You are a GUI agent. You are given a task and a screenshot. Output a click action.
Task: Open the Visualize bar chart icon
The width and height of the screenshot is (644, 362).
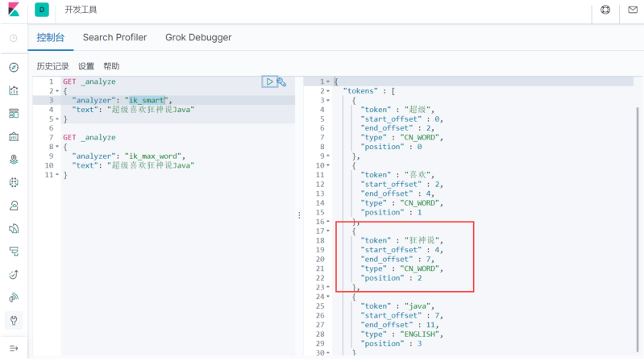point(14,90)
